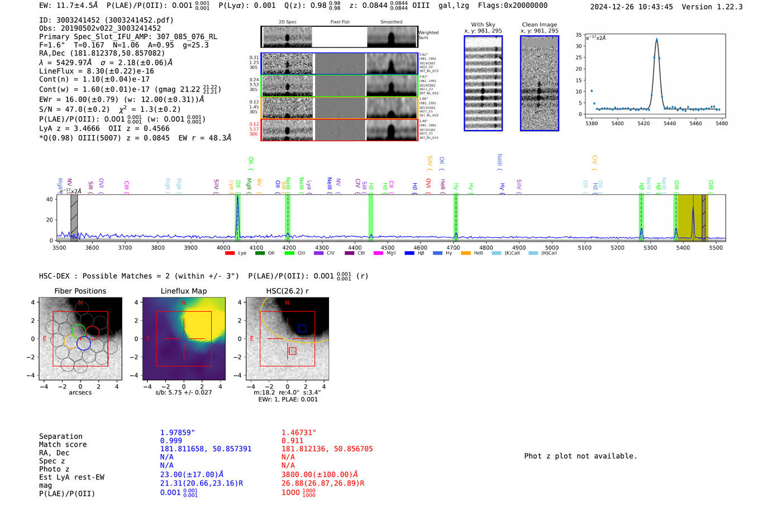Click the (H)CaII legend swatch

533,253
